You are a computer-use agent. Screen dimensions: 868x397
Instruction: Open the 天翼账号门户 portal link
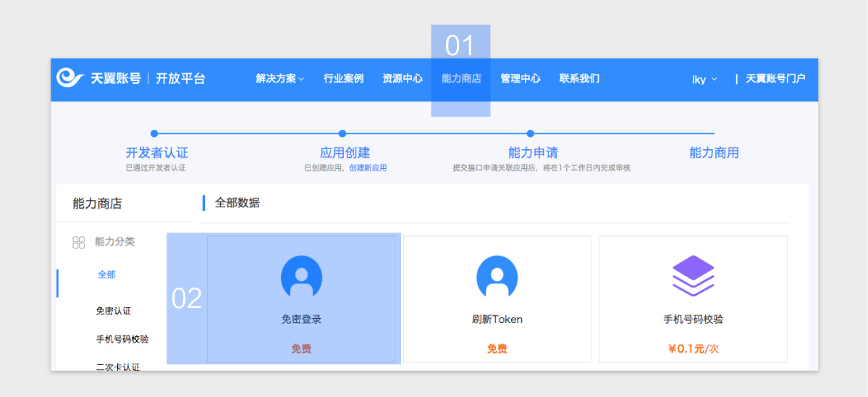click(775, 79)
